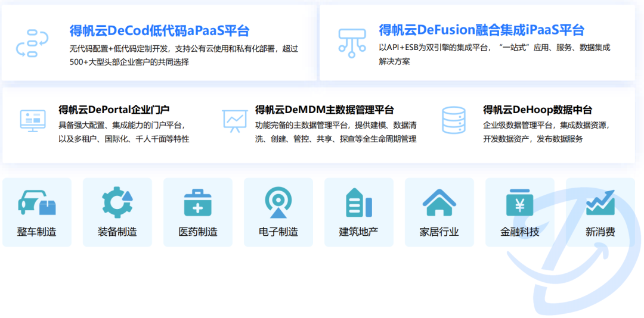Open the 得帆云DeCod低代码aPaaS平台 title link
This screenshot has height=318, width=644.
tap(160, 31)
